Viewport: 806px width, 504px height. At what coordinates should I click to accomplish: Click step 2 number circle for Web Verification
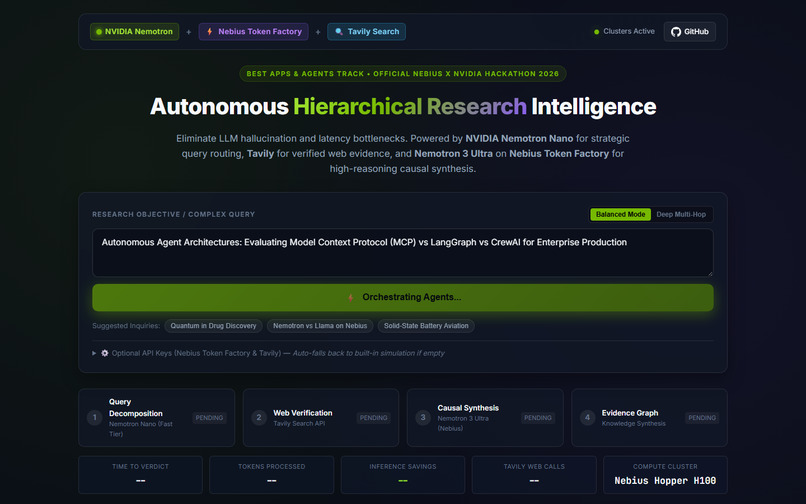[259, 418]
